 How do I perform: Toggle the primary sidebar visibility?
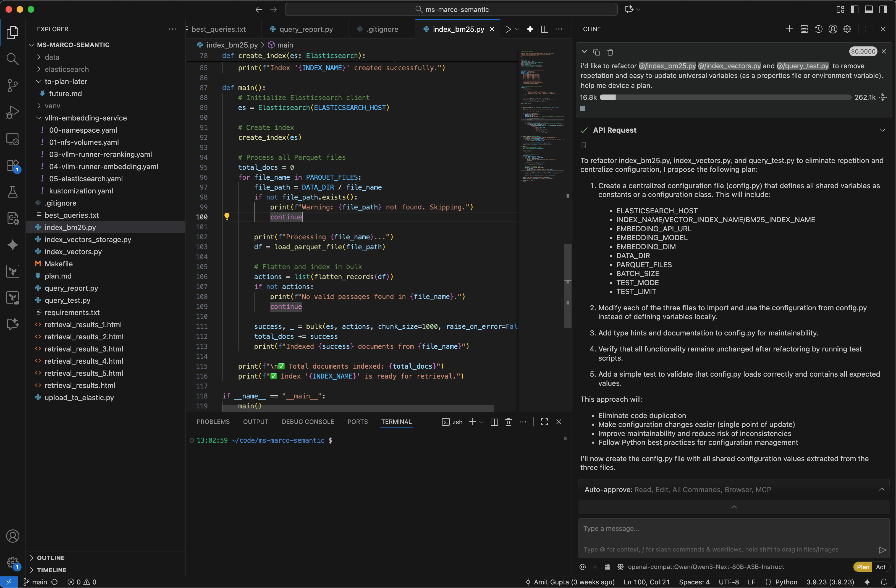855,9
